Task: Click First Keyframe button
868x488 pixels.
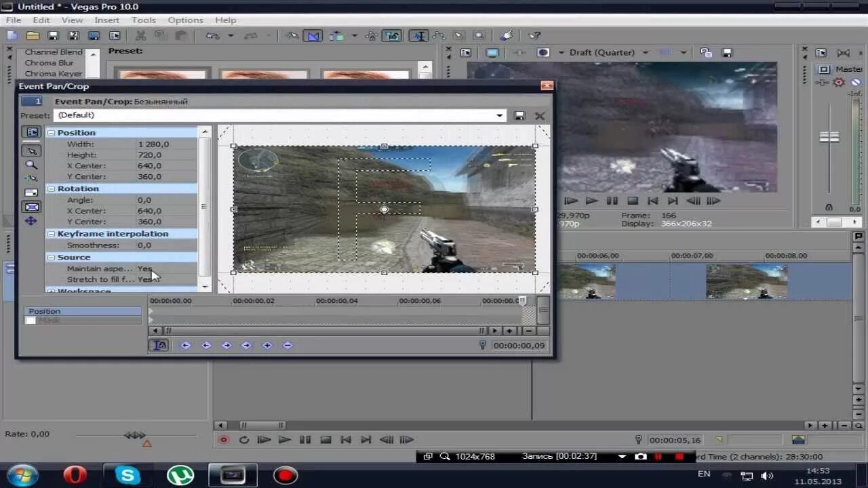Action: point(185,346)
